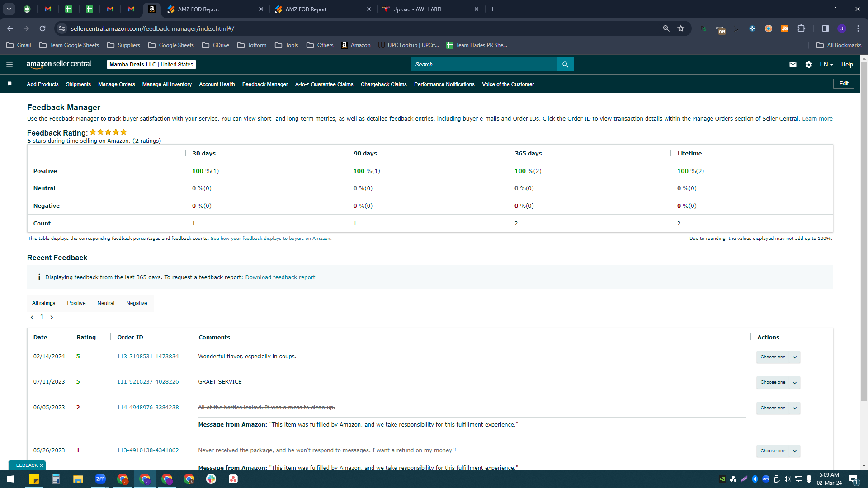Switch to the Neutral ratings tab

106,303
